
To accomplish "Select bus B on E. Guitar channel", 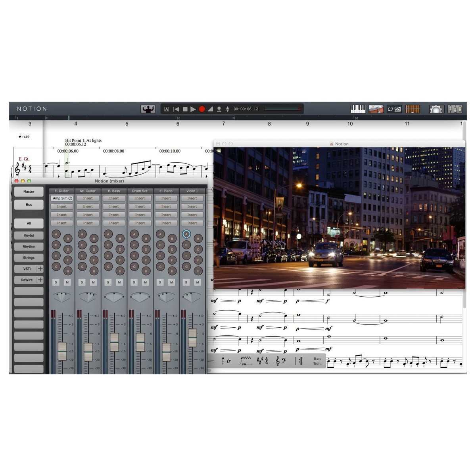I will click(x=68, y=239).
